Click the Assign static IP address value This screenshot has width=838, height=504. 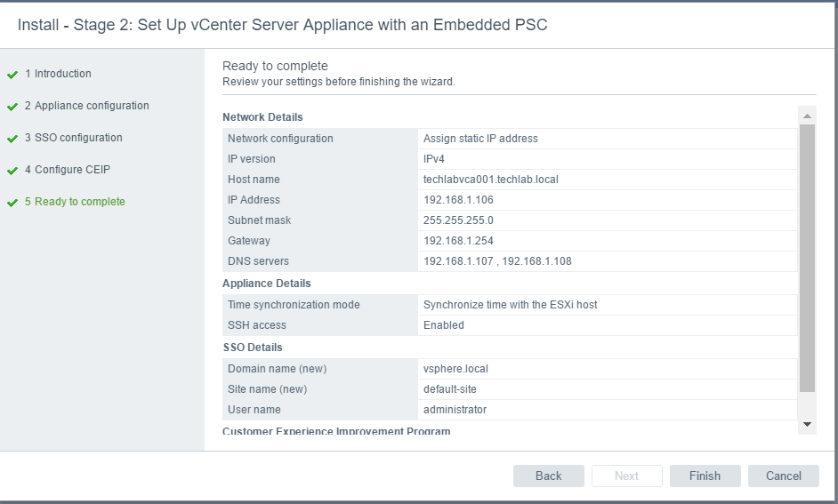[480, 139]
